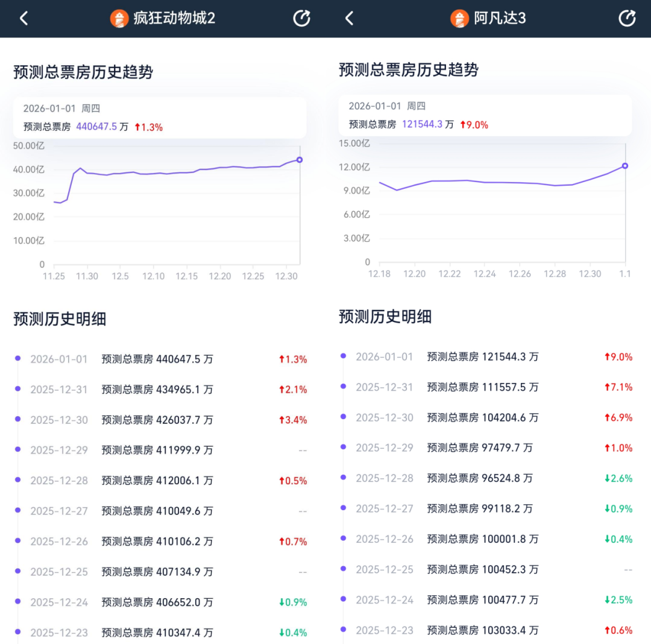Tap the movie poster icon next to 阿凡达3
651x644 pixels.
(x=459, y=18)
